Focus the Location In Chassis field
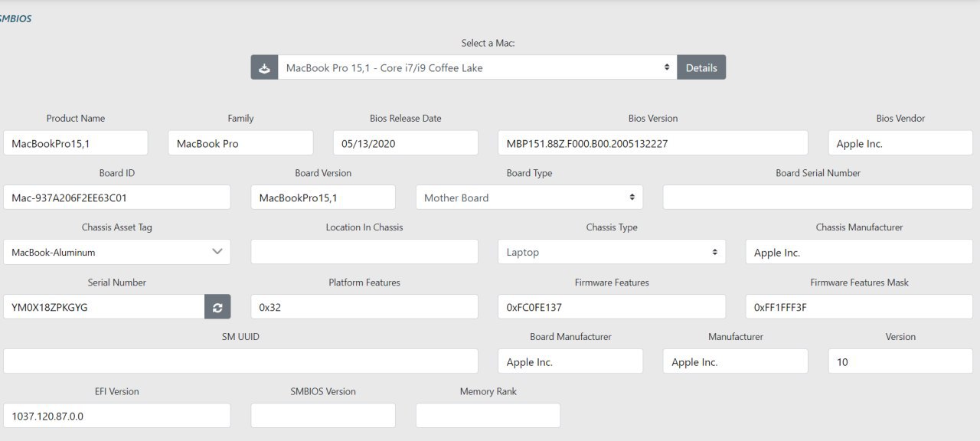The image size is (980, 441). coord(364,252)
